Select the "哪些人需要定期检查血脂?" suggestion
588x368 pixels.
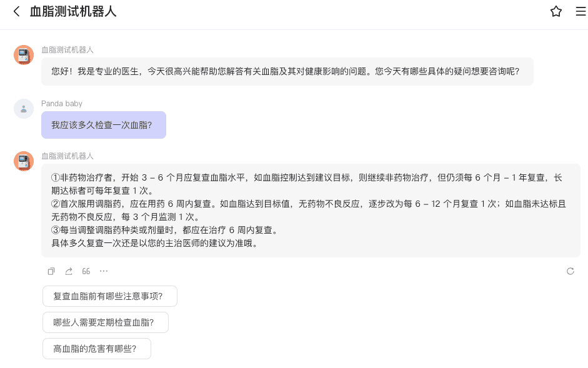(x=105, y=322)
